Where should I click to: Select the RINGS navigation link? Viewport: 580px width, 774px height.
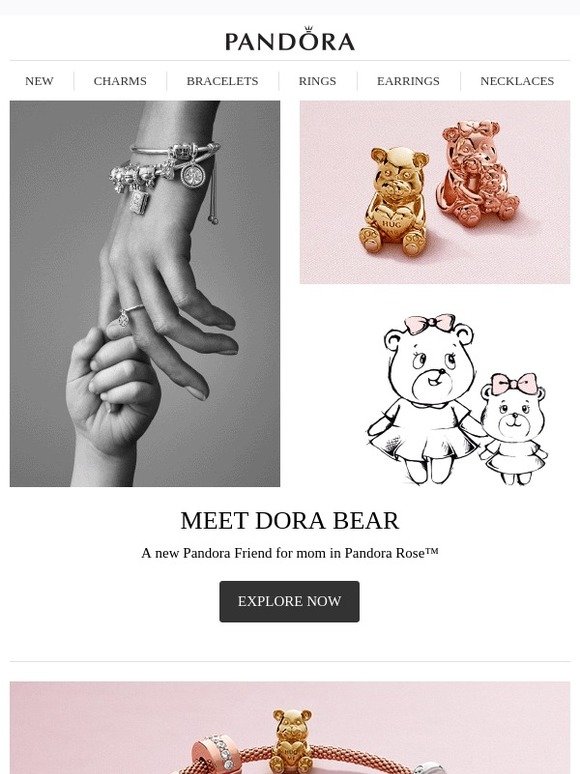click(317, 81)
